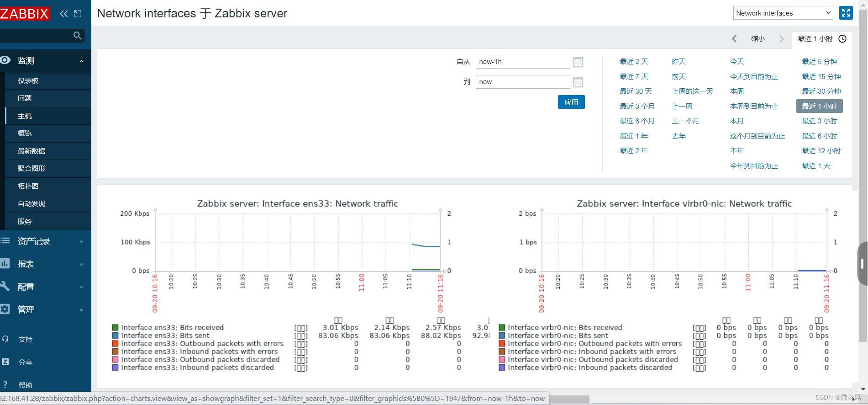Select 最近 2 天 time range
Screen dimensions: 868x405
[634, 61]
